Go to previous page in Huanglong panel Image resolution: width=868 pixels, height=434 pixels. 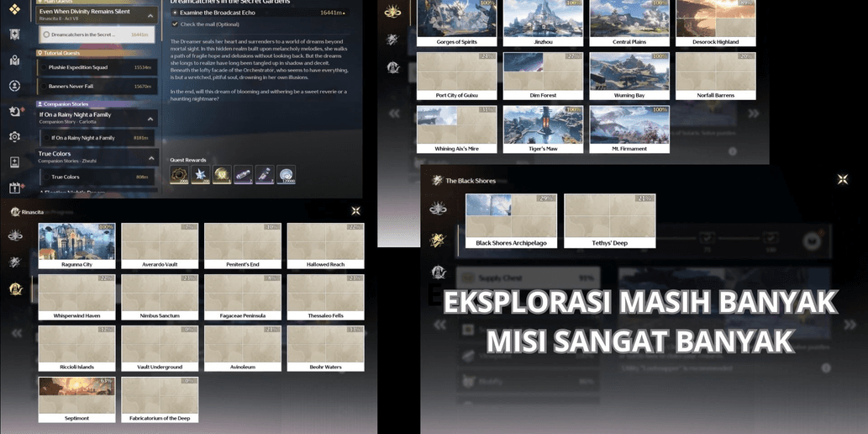[x=394, y=114]
